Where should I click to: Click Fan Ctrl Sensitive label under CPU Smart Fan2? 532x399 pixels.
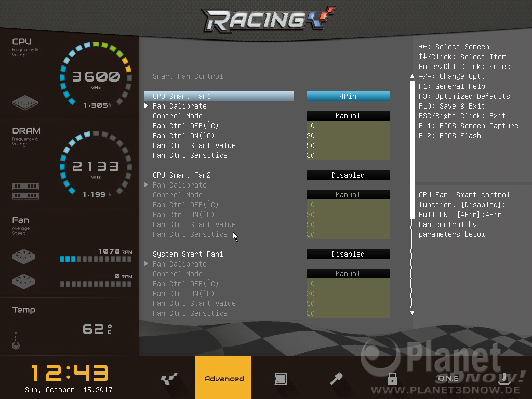pos(190,234)
